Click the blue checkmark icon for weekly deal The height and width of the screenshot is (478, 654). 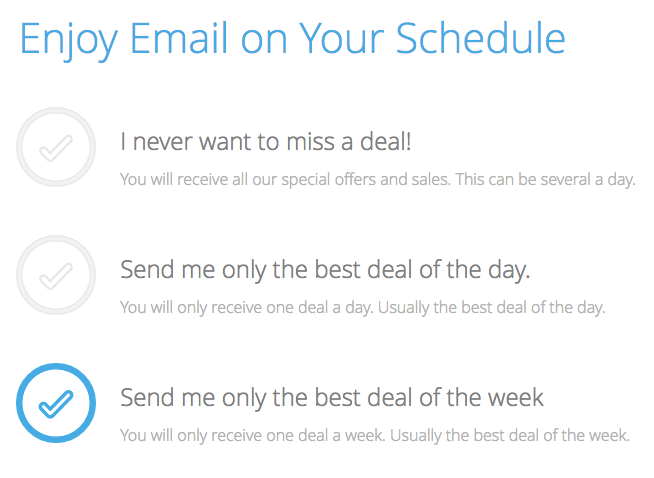click(x=56, y=404)
